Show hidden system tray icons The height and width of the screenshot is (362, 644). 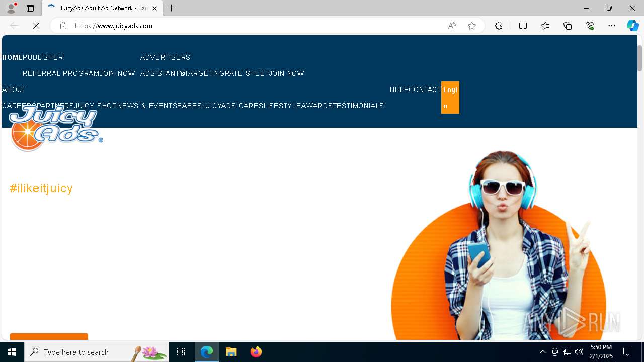click(x=542, y=352)
